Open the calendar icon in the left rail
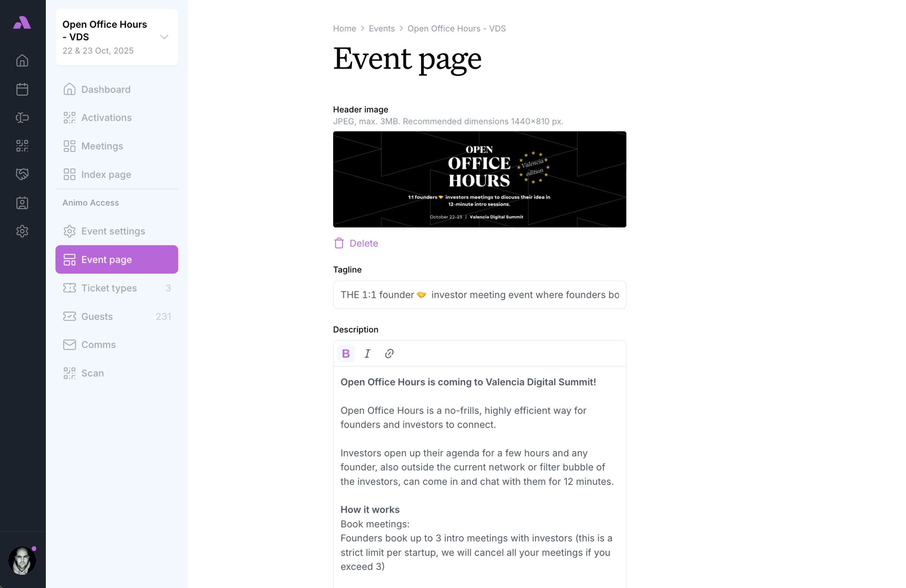906x588 pixels. tap(22, 89)
